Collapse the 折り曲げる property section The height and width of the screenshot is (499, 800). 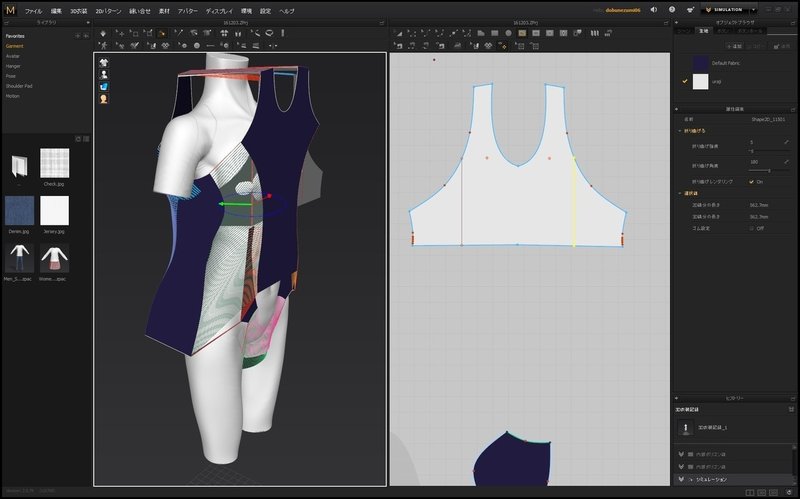(680, 131)
